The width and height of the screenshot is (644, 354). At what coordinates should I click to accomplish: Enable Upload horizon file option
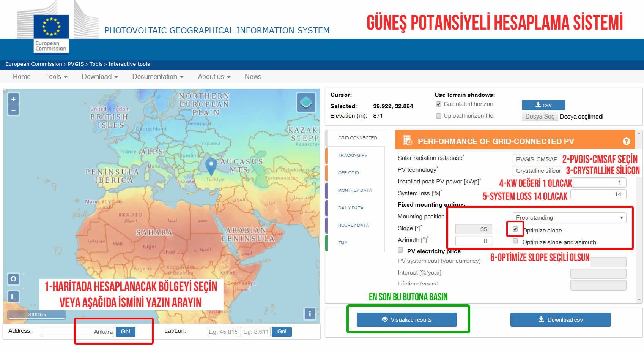point(439,116)
